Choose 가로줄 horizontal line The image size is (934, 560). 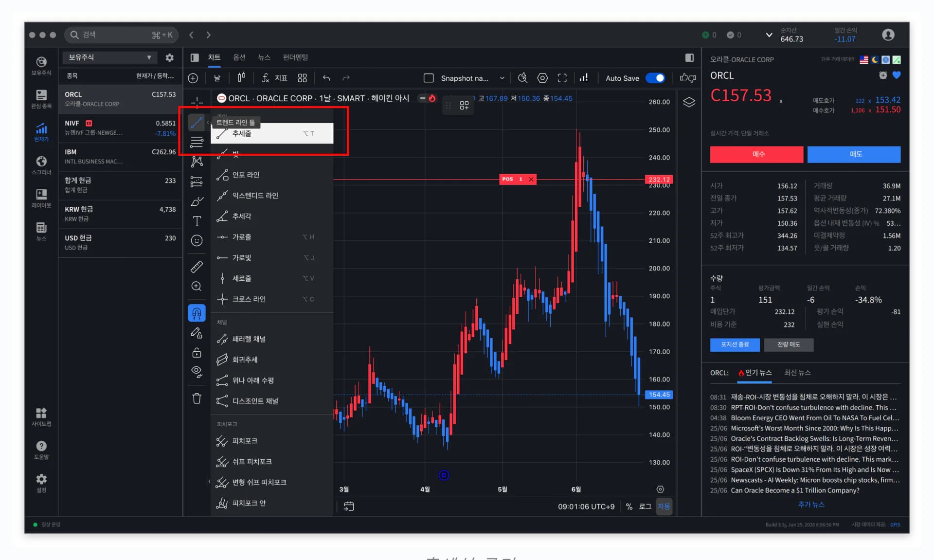pyautogui.click(x=272, y=237)
